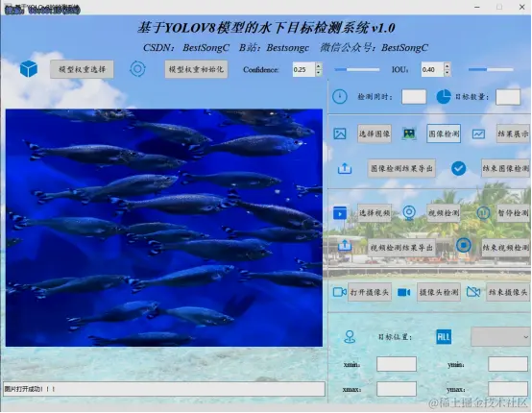The width and height of the screenshot is (532, 413).
Task: Click the 视频检测 button
Action: tap(444, 213)
